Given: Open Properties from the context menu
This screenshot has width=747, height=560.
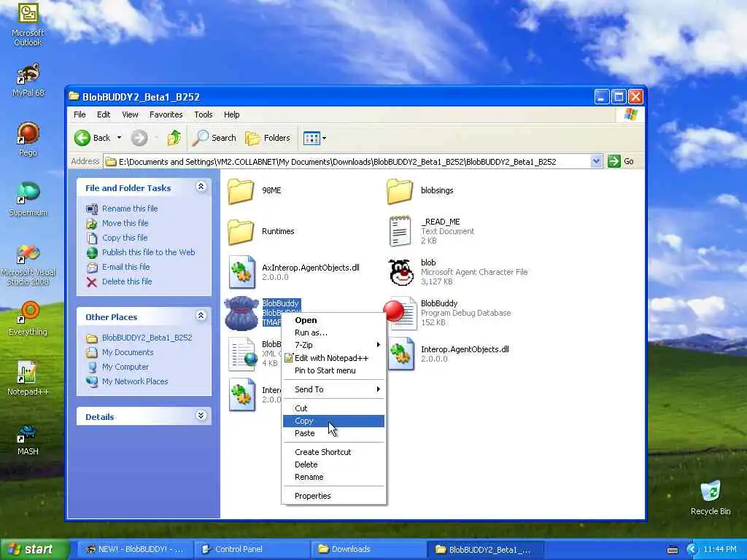Looking at the screenshot, I should coord(333,496).
